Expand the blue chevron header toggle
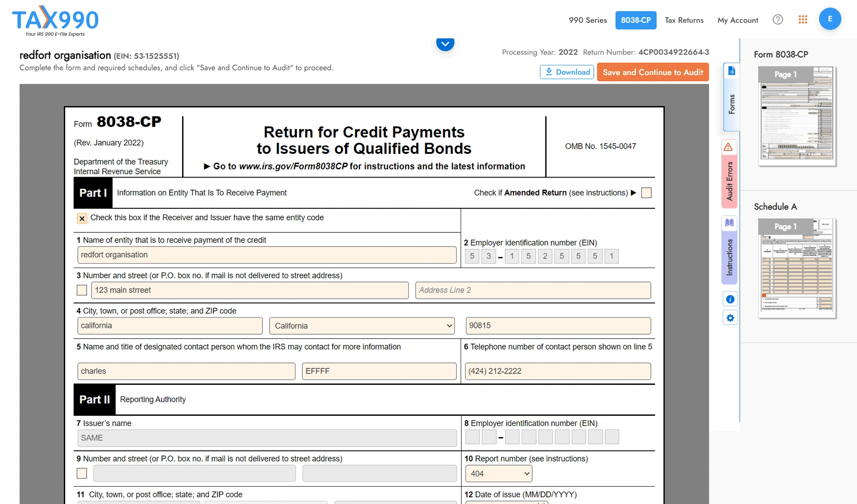This screenshot has height=504, width=857. click(x=445, y=44)
